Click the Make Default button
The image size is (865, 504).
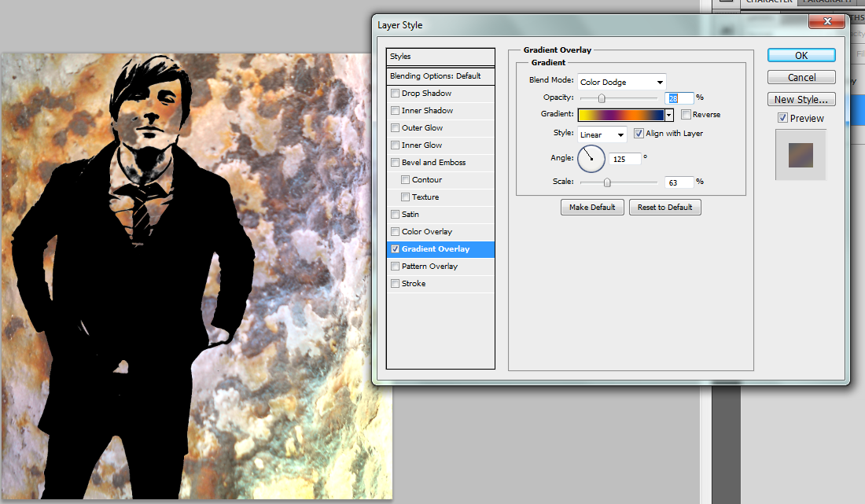pyautogui.click(x=592, y=208)
